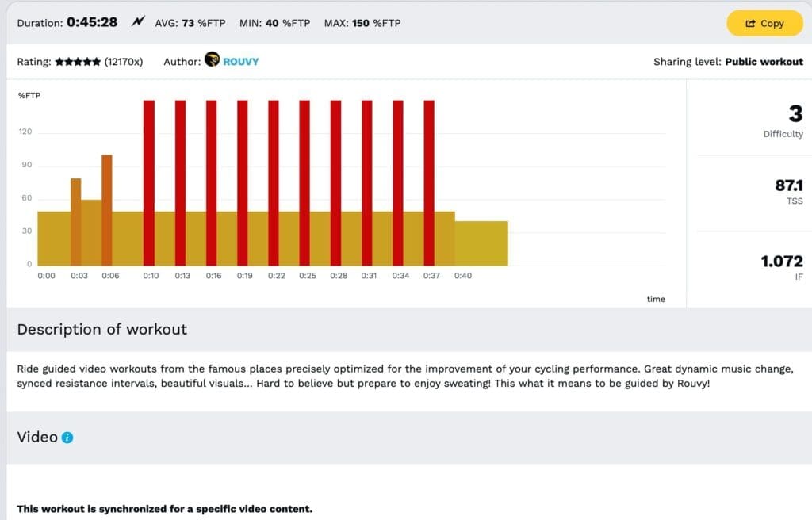Click the rating count (12170x)

click(124, 62)
